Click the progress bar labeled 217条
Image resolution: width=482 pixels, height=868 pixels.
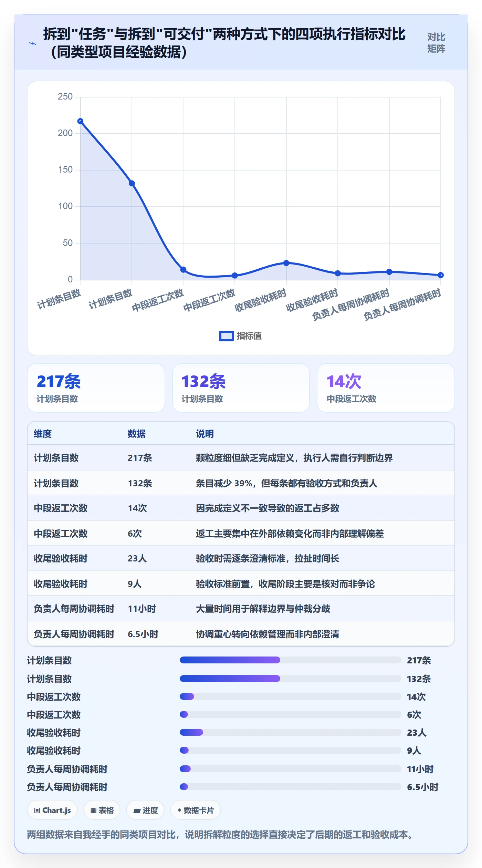(291, 660)
